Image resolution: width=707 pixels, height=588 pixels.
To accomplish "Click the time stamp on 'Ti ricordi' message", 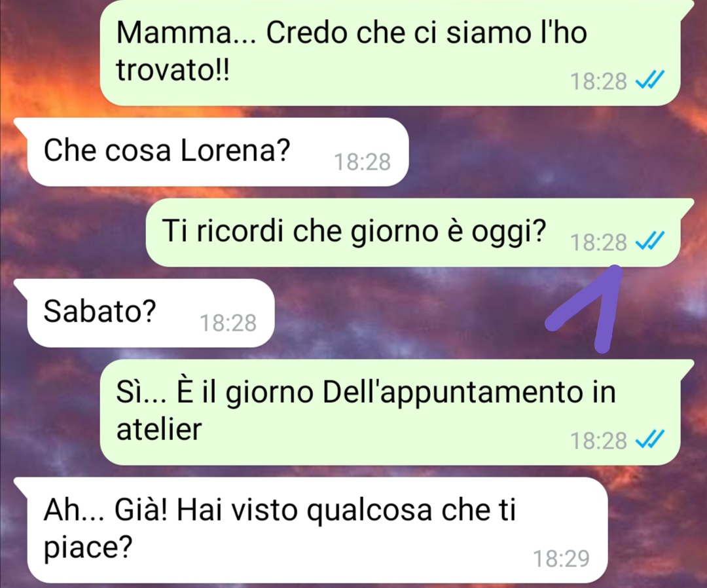I will [598, 242].
